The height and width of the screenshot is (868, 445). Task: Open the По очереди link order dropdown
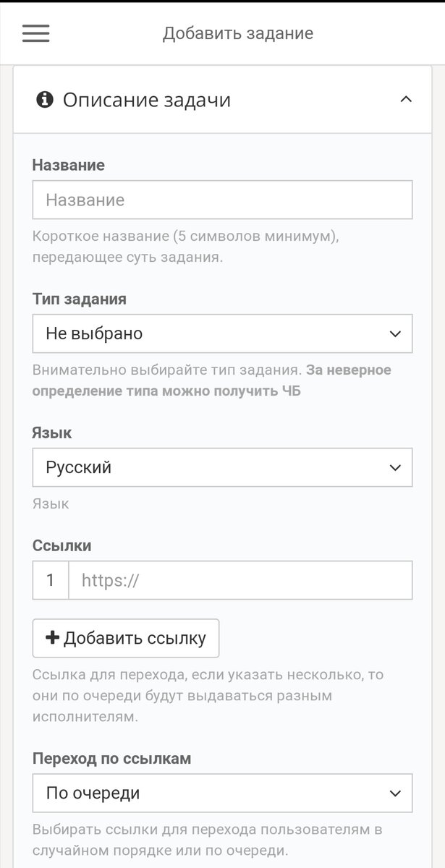[222, 793]
